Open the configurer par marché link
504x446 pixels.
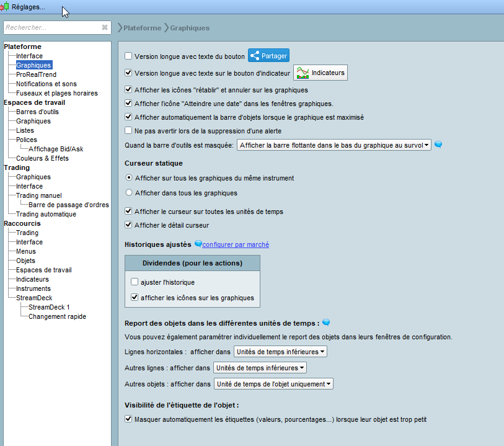[236, 244]
